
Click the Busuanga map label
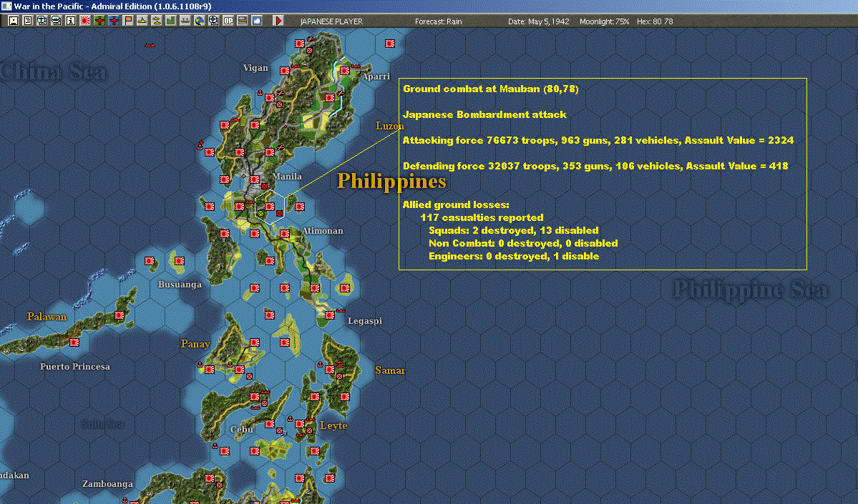[180, 285]
